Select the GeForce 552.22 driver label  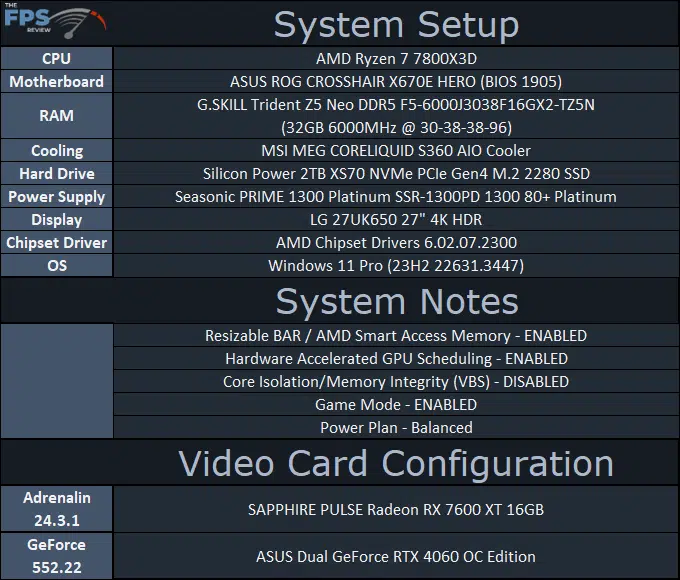pyautogui.click(x=56, y=556)
